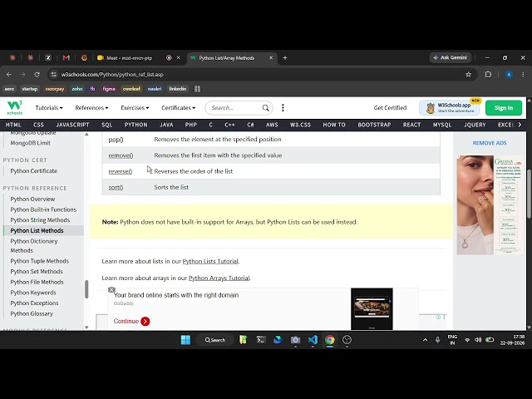Image resolution: width=532 pixels, height=399 pixels.
Task: Open Chrome extensions puzzle icon
Action: tap(488, 75)
